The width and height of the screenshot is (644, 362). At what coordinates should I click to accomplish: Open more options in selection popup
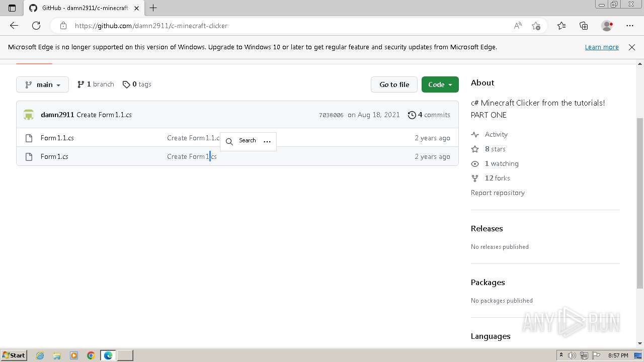[x=267, y=141]
